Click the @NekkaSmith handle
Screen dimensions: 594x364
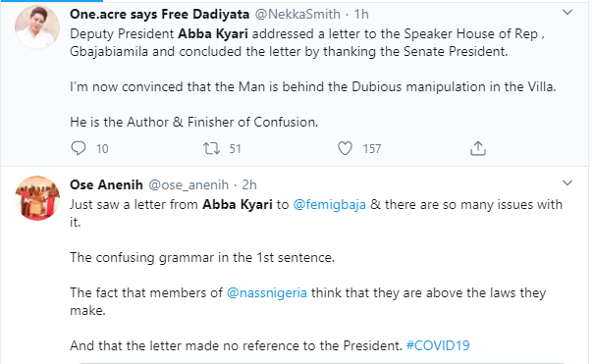click(297, 14)
